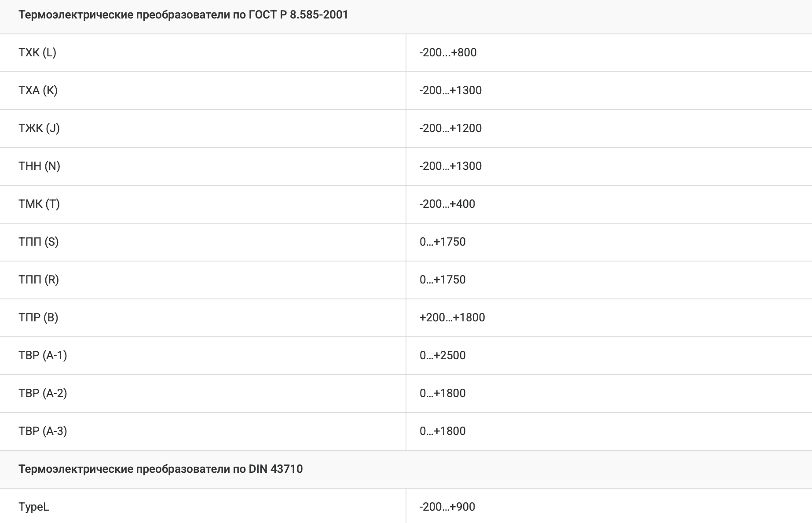The width and height of the screenshot is (812, 523).
Task: Select the ТВР (A-2) thermocouple label
Action: click(43, 394)
